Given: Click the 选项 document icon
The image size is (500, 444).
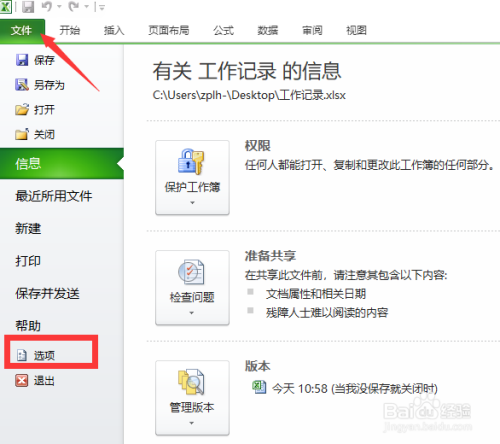Looking at the screenshot, I should (22, 355).
